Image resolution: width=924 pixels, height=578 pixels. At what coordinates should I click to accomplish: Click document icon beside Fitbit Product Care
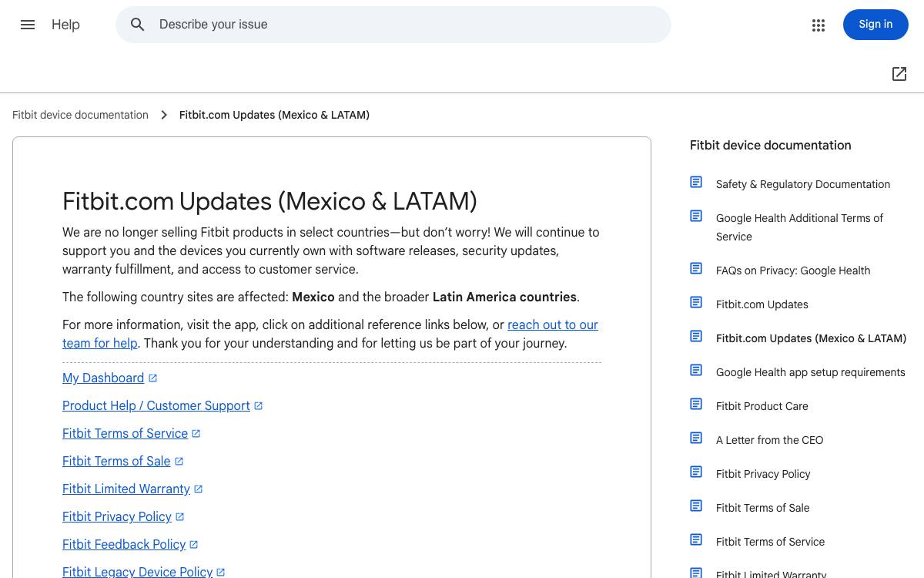pos(696,405)
